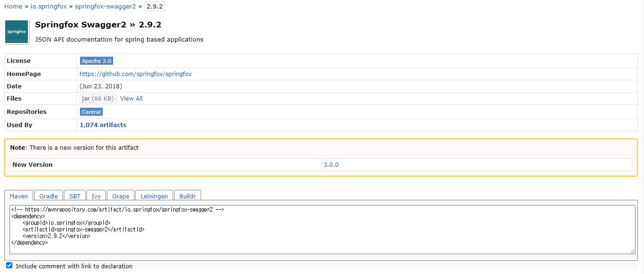Viewport: 644px width, 274px height.
Task: Switch to the Leiningen tab
Action: tap(154, 196)
